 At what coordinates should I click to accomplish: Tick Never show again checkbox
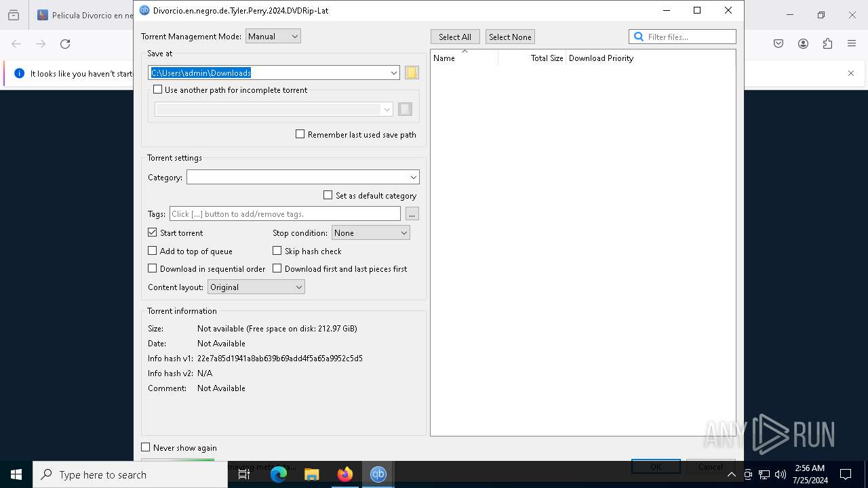coord(146,447)
